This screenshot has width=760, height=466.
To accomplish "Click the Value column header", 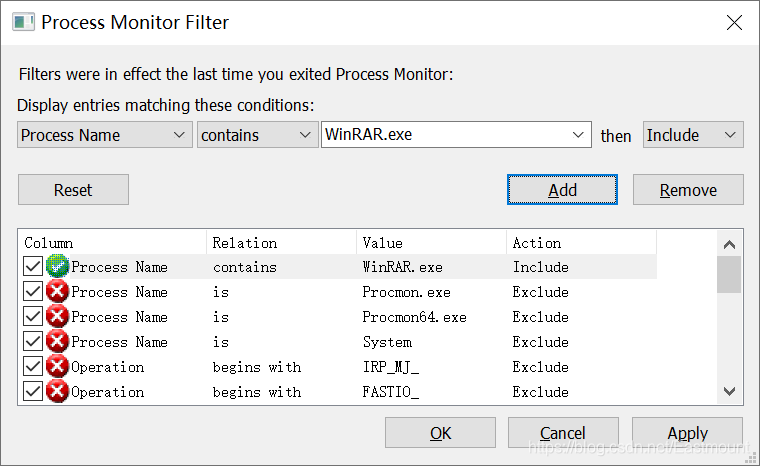I will pyautogui.click(x=431, y=243).
